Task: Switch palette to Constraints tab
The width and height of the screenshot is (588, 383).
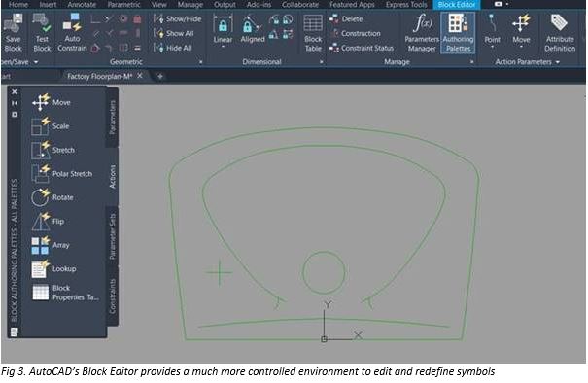Action: coord(112,296)
